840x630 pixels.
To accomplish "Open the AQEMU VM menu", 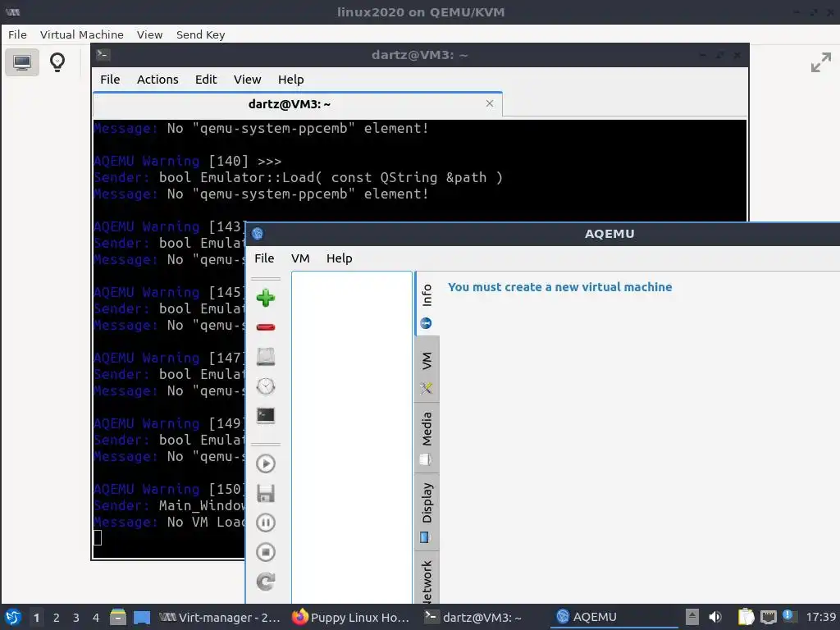I will (300, 258).
